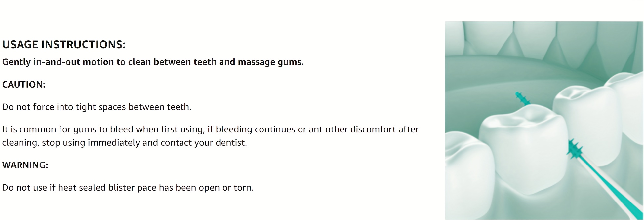Click brush tip emerging behind the molar
Viewport: 644px width, 220px height.
coord(522,98)
